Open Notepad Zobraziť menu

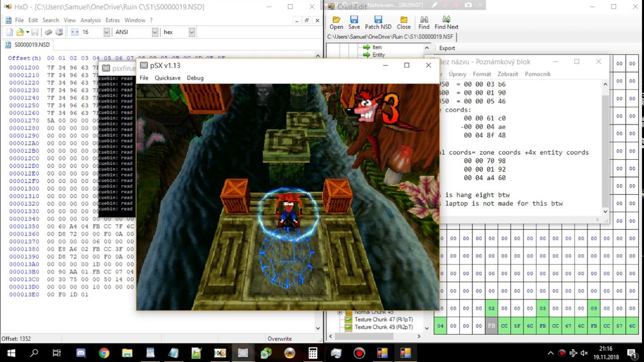coord(508,74)
